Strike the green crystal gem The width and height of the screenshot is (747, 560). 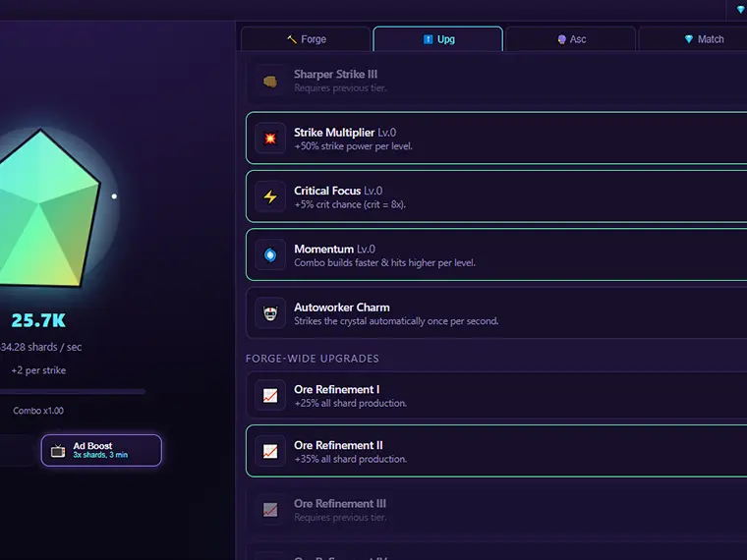pyautogui.click(x=45, y=209)
